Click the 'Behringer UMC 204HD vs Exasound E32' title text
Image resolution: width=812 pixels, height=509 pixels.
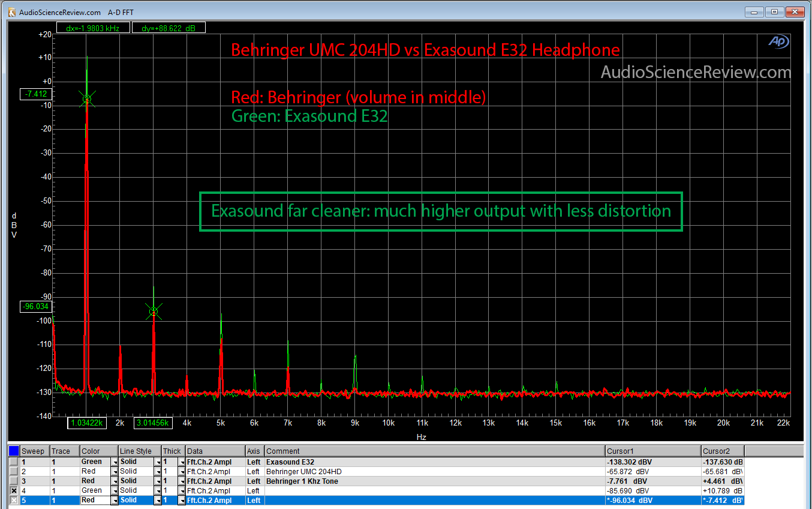click(x=426, y=50)
